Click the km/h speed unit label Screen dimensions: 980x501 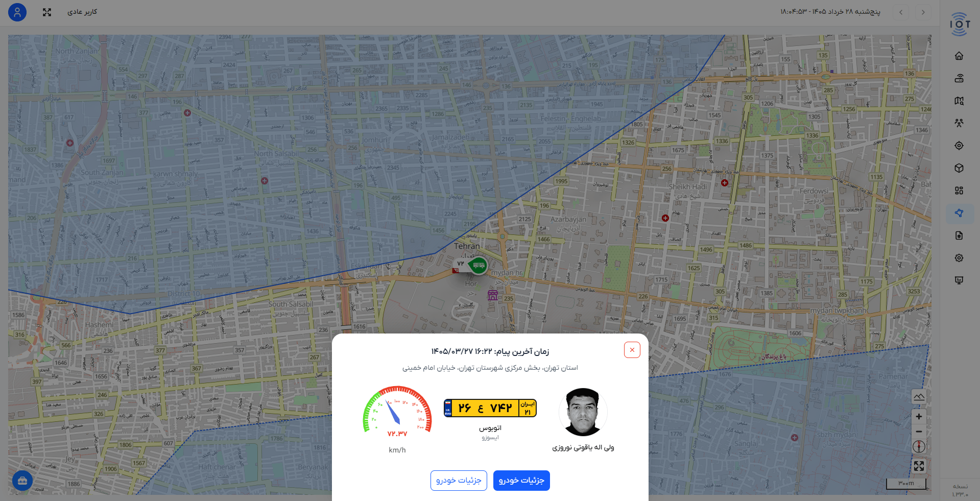pos(397,450)
